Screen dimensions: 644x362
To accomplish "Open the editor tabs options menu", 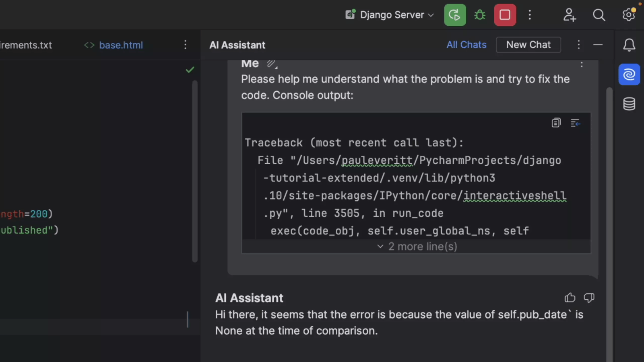I will point(185,45).
